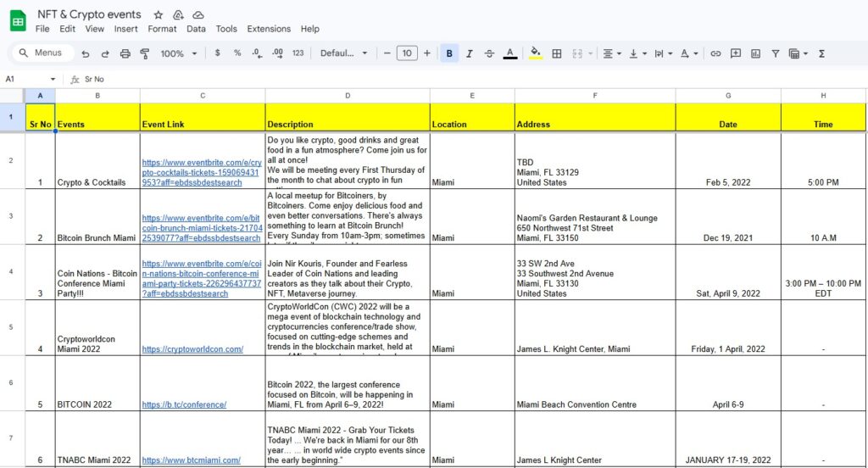The image size is (868, 468).
Task: Open the Crypto & Cocktails eventbrite link
Action: click(202, 172)
